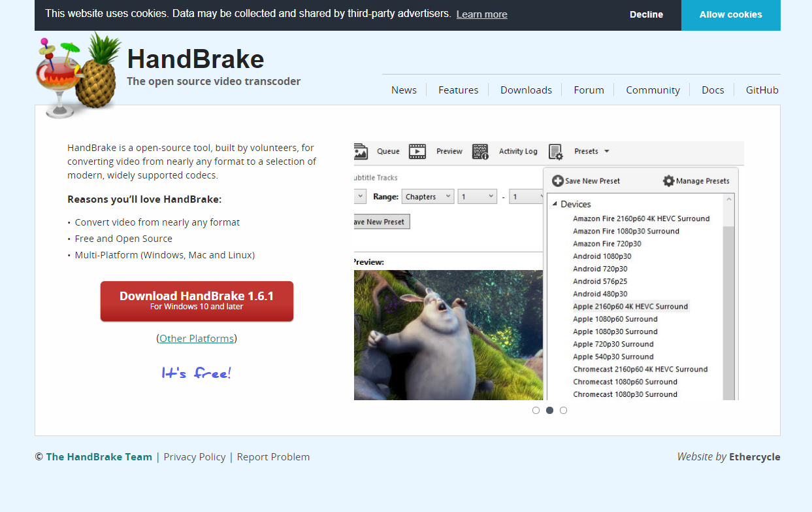The width and height of the screenshot is (812, 512).
Task: Open The HandBrake Team footer link
Action: [99, 457]
